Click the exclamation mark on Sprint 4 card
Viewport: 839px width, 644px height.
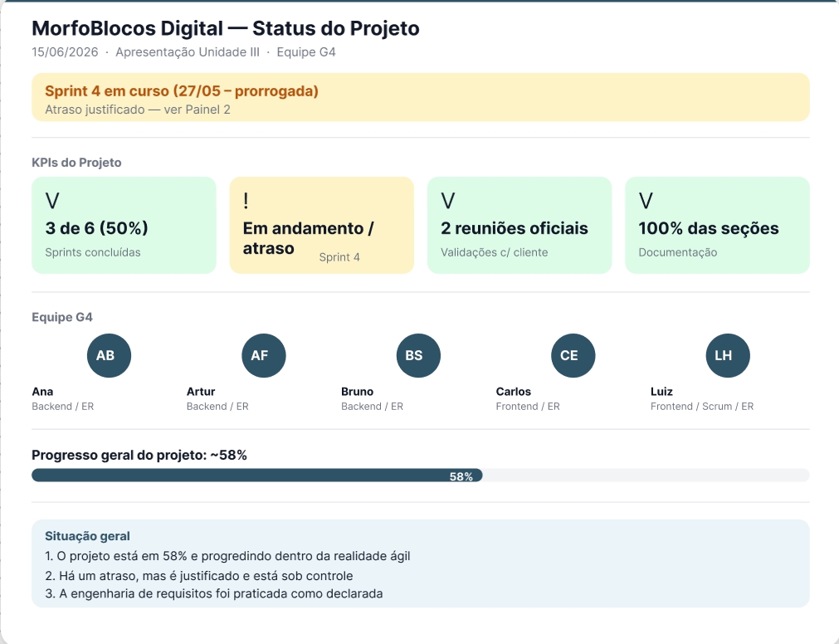(x=246, y=201)
